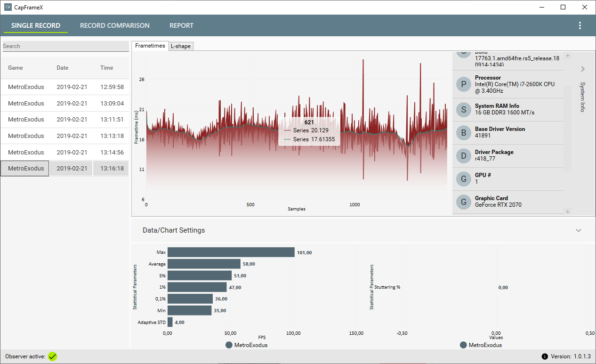Click the Processor 'P' circle icon
The height and width of the screenshot is (364, 596).
point(464,84)
